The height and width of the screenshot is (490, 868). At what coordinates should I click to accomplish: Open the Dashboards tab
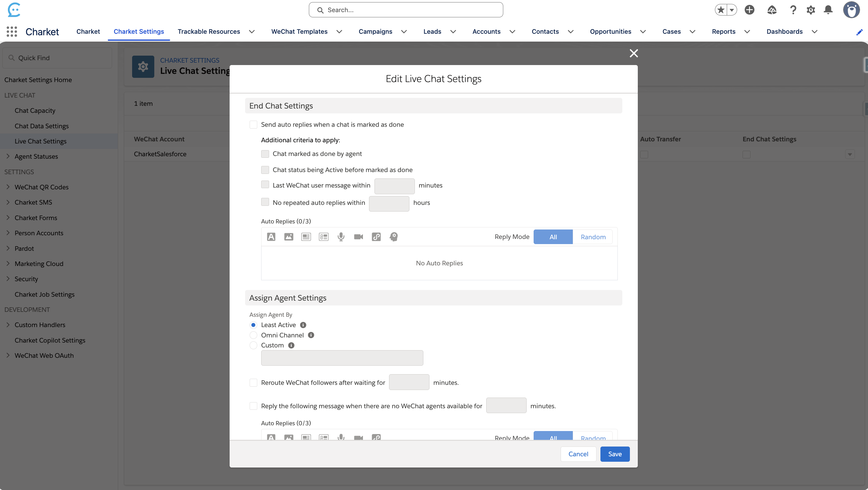tap(784, 32)
